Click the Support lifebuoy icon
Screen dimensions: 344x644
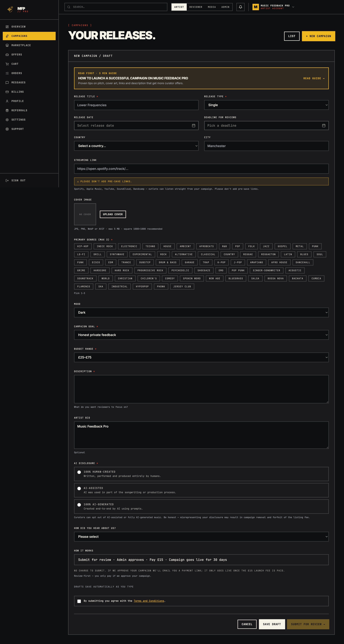coord(7,129)
